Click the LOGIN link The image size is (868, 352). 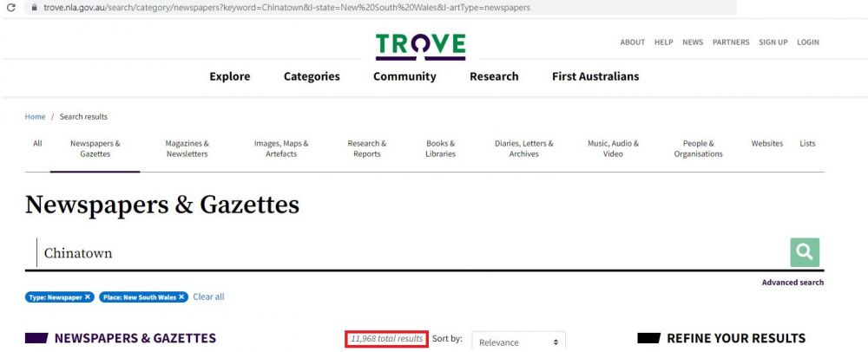tap(807, 42)
